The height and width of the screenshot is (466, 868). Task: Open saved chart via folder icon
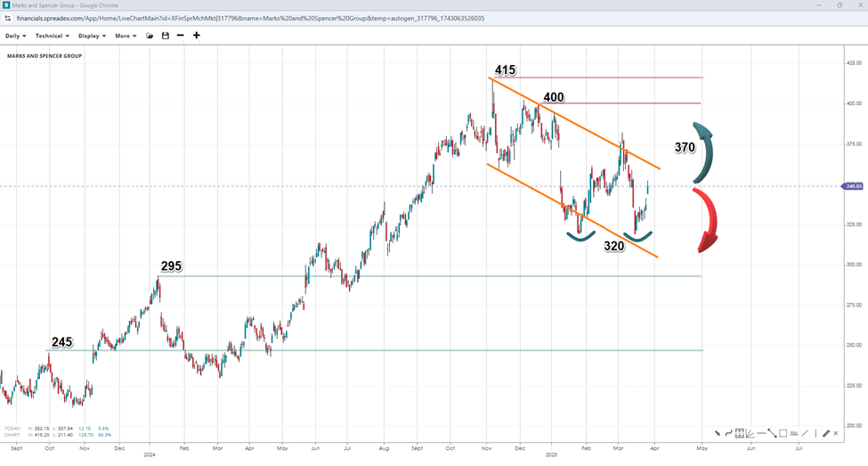click(x=150, y=36)
